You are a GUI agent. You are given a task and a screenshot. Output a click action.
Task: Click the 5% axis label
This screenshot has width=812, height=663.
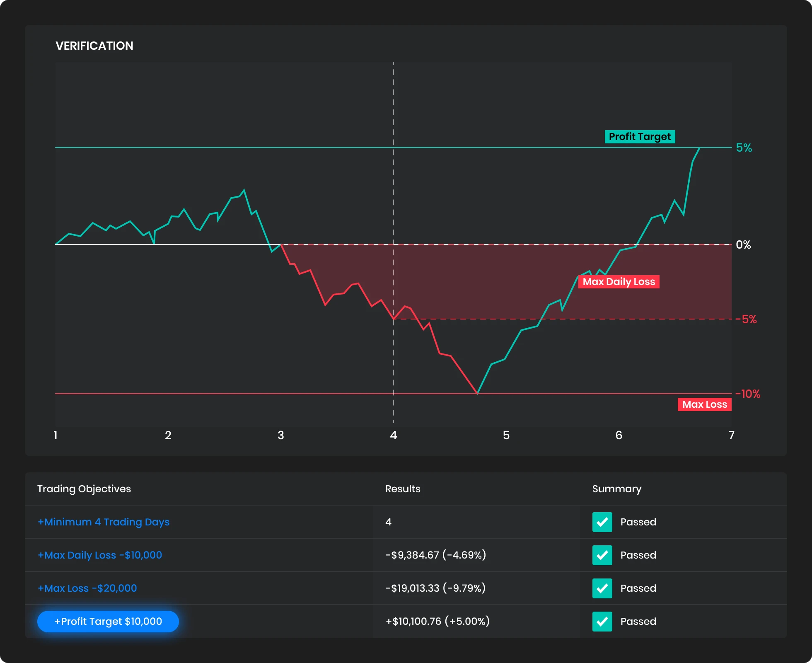tap(744, 148)
